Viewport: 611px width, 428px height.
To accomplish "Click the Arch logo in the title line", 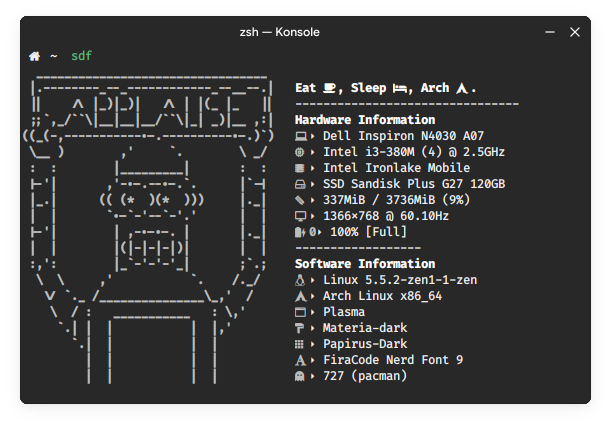I will 462,88.
